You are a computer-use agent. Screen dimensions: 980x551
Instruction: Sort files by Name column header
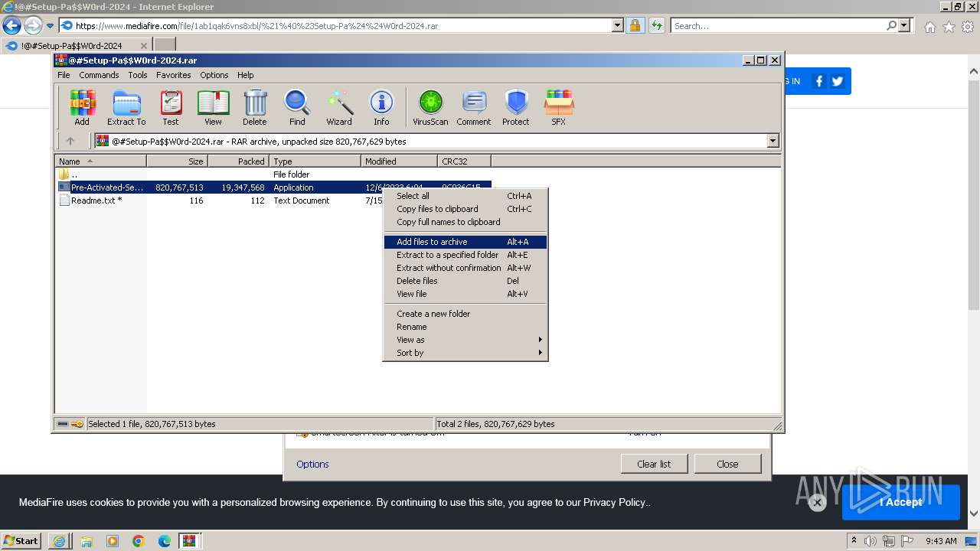[100, 161]
